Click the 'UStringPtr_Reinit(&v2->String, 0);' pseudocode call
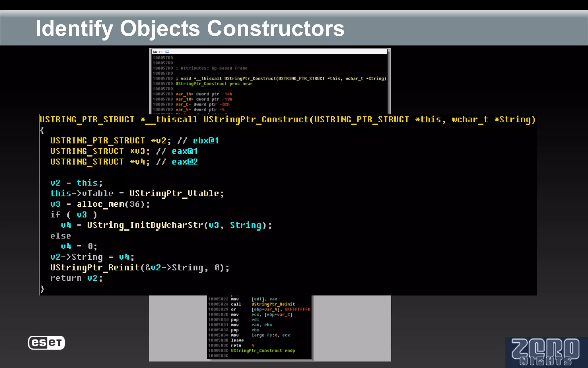Screen dimensions: 588x368 [140, 268]
